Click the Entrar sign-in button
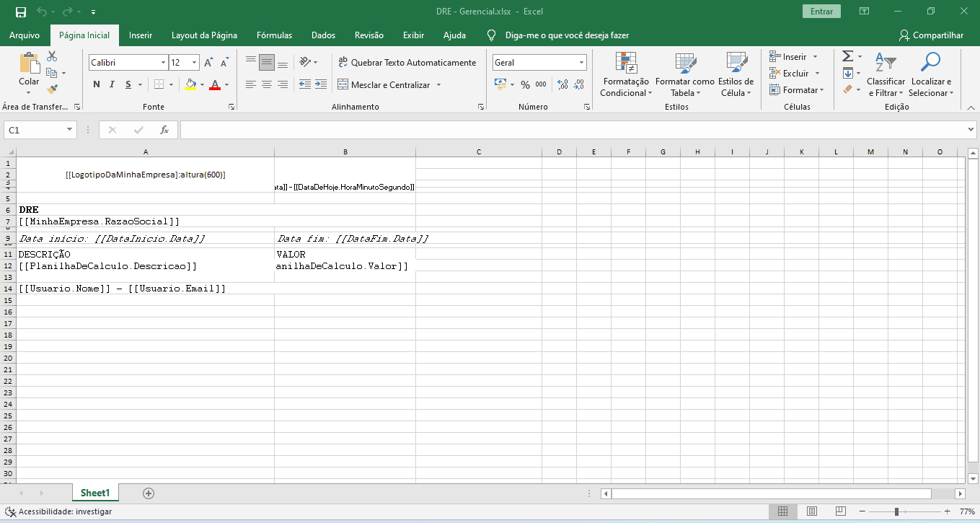This screenshot has width=980, height=523. tap(821, 12)
